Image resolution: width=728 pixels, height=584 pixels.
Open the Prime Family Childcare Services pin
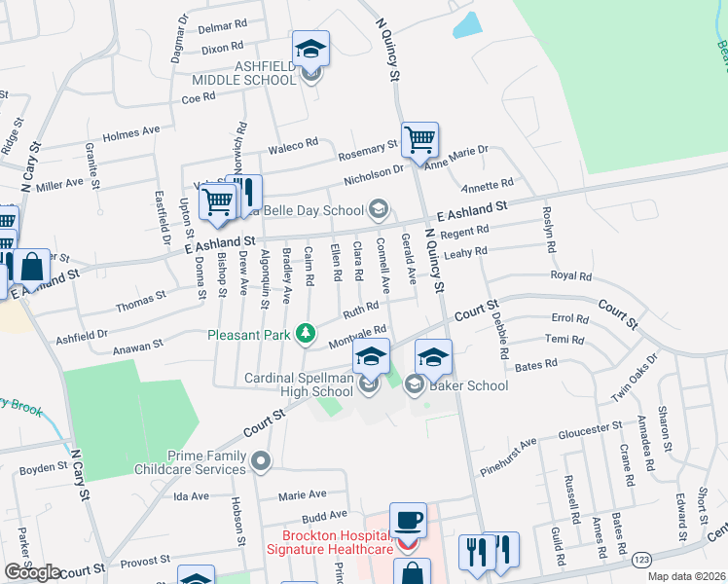point(261,462)
